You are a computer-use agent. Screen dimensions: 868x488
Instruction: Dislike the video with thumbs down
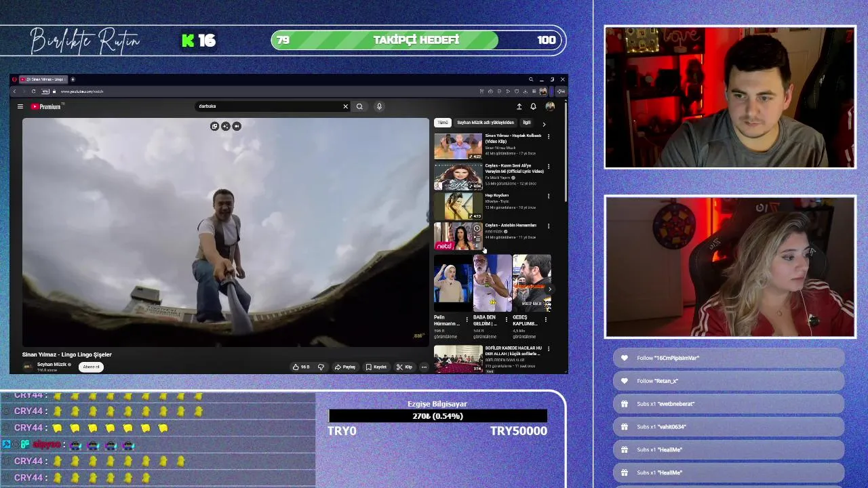321,367
